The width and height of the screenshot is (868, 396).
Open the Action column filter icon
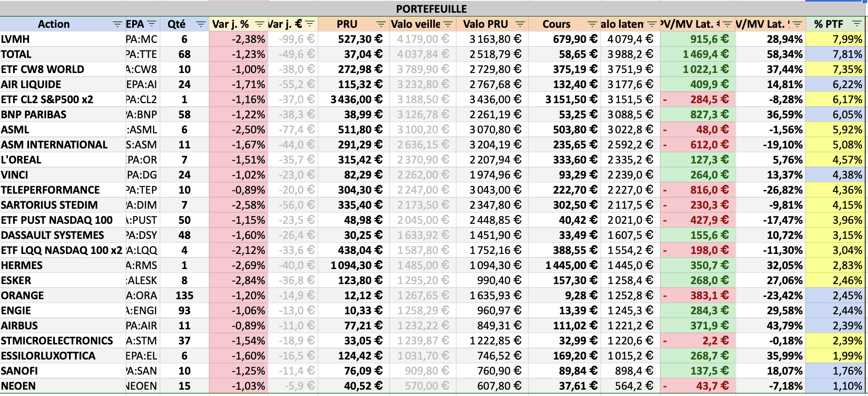pyautogui.click(x=117, y=24)
